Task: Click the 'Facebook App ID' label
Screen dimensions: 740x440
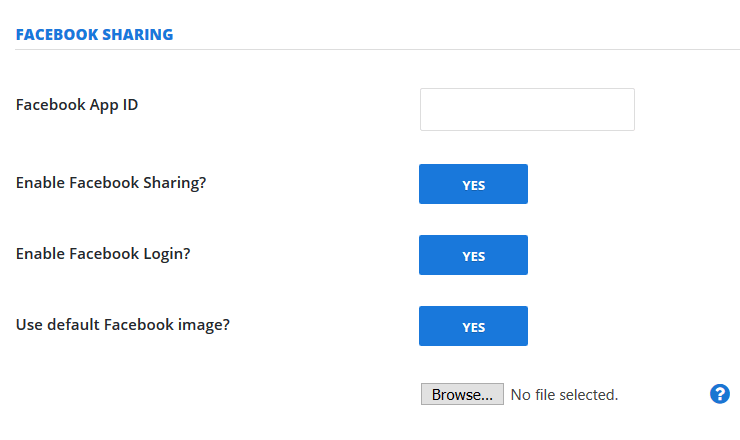Action: pyautogui.click(x=77, y=105)
